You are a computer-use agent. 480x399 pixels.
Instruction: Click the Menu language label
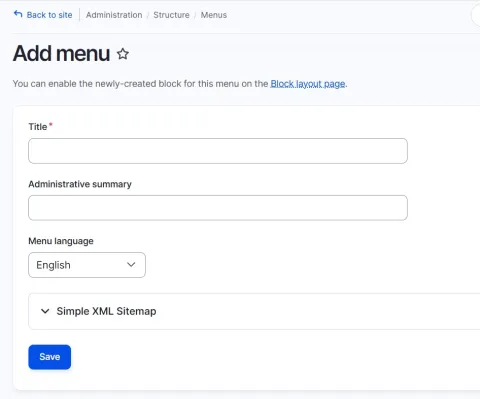[x=61, y=241]
